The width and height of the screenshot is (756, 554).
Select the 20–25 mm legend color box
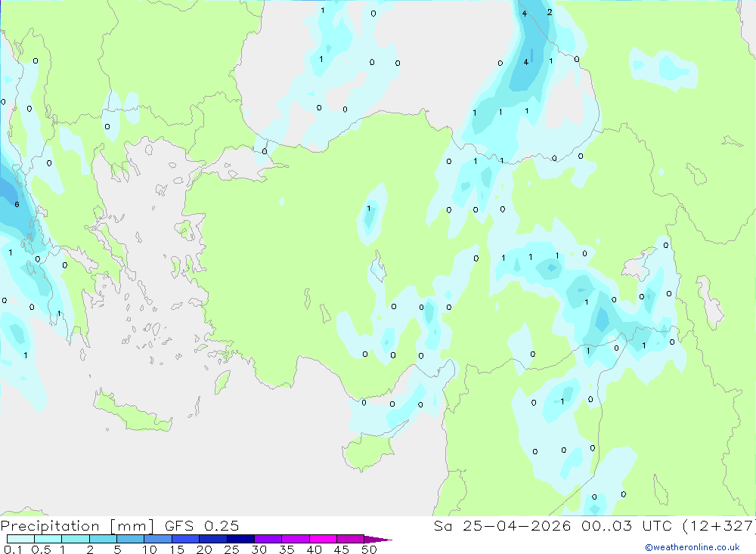coord(212,539)
